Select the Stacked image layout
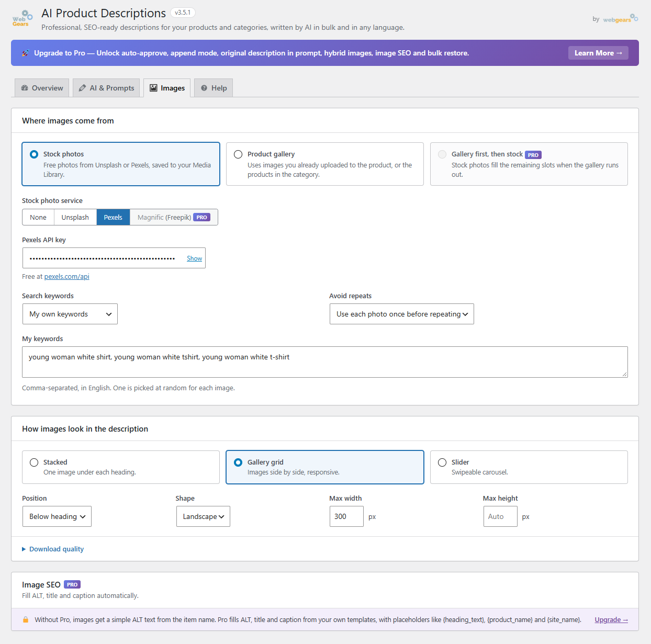The width and height of the screenshot is (651, 644). point(121,467)
